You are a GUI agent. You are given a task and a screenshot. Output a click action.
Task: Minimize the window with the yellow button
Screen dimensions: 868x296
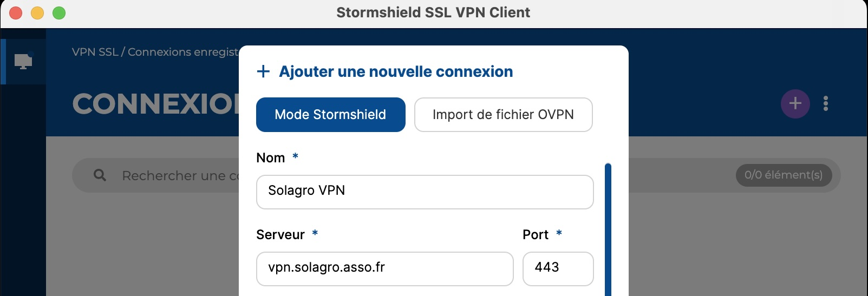pyautogui.click(x=37, y=13)
